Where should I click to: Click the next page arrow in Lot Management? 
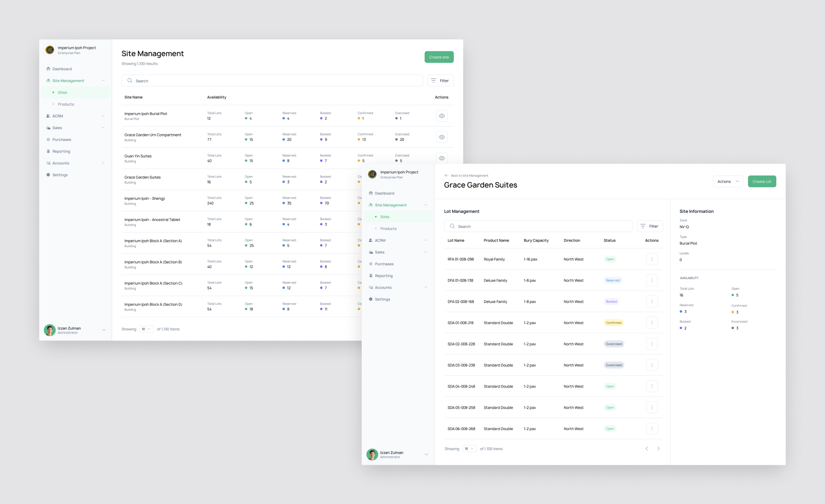[x=658, y=448]
